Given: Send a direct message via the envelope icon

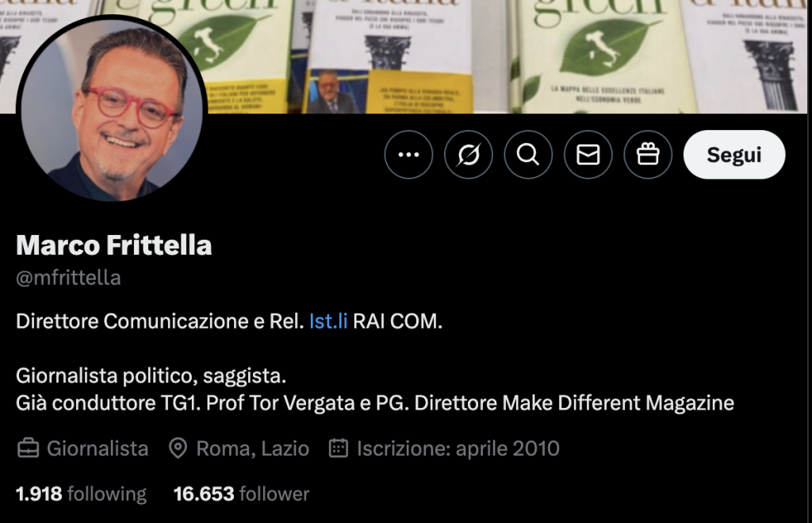Looking at the screenshot, I should pyautogui.click(x=588, y=155).
